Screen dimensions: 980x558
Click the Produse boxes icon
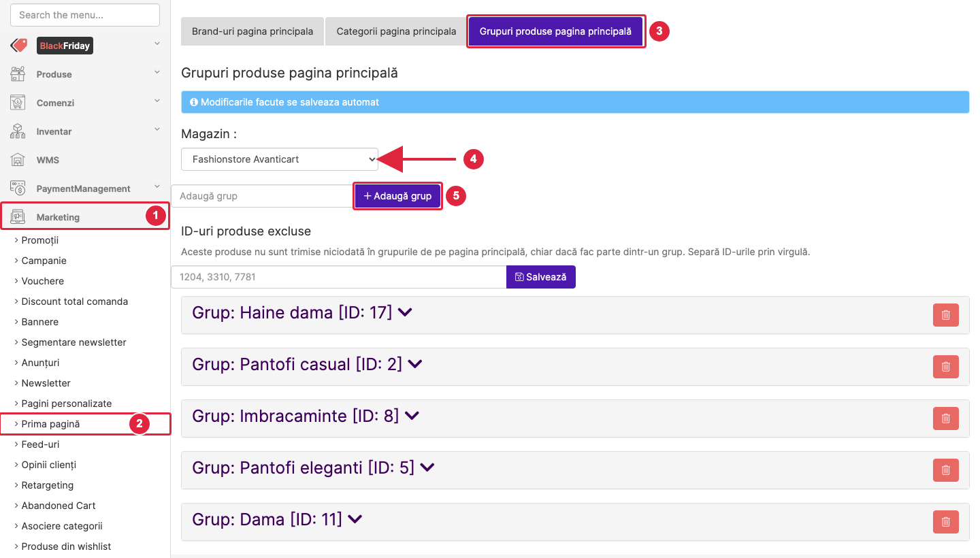(x=18, y=74)
